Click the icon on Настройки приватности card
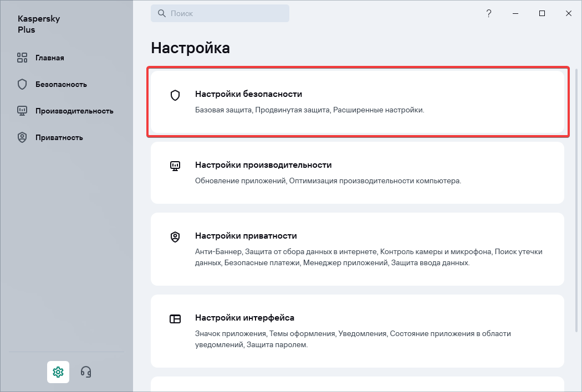The image size is (582, 392). coord(175,236)
